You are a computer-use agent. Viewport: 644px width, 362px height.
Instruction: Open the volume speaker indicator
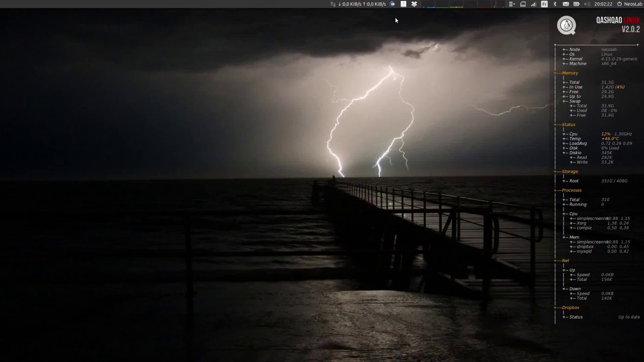tap(587, 4)
